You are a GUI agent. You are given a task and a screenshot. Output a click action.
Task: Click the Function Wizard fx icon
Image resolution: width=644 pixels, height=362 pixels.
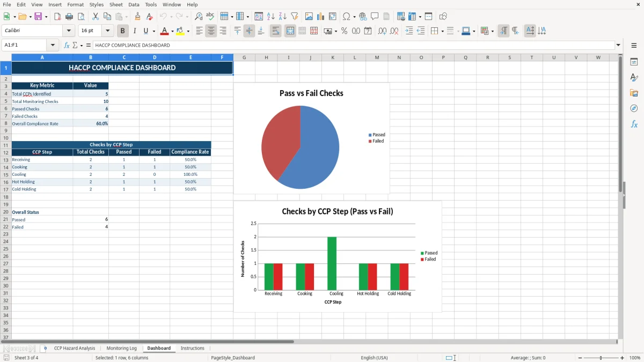pos(67,45)
